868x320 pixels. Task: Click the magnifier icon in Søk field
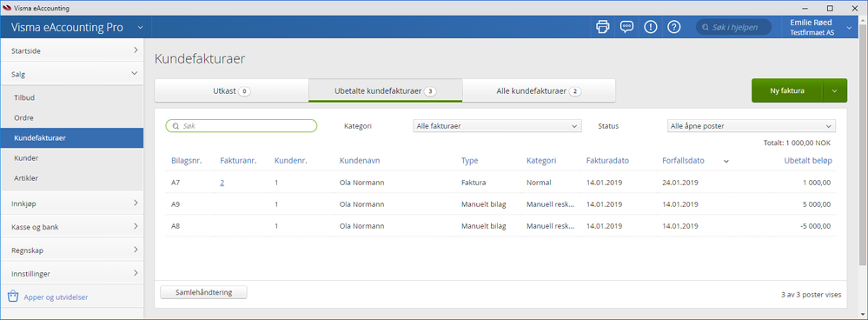tap(176, 126)
